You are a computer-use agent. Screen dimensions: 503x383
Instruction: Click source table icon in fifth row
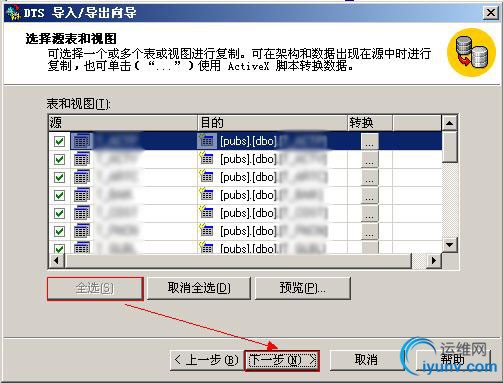click(81, 213)
